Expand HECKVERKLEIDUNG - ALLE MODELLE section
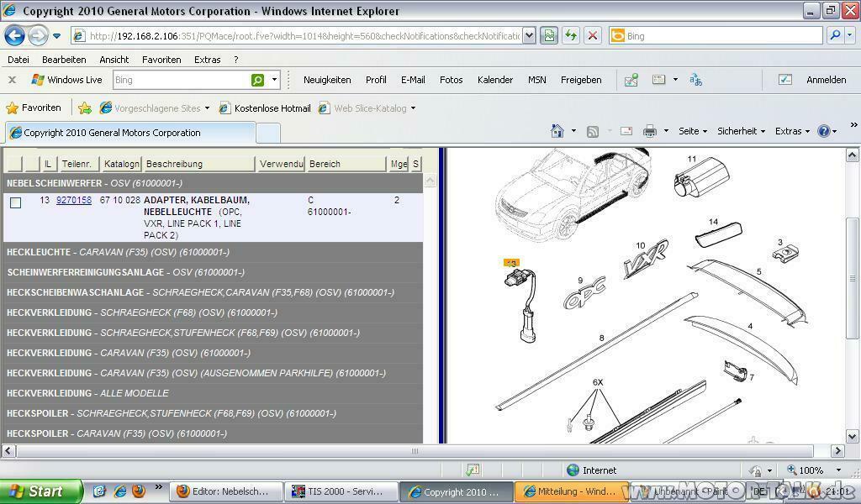Viewport: 861px width, 504px height. point(213,393)
